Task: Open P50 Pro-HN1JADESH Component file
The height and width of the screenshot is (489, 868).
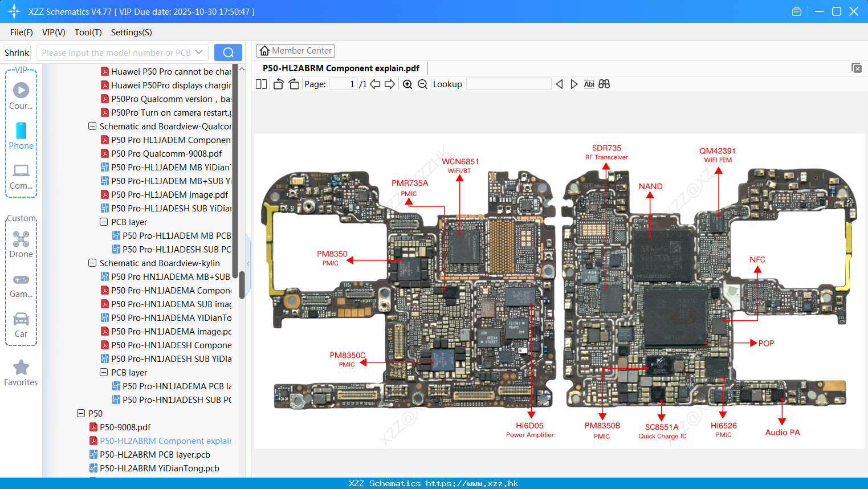Action: click(166, 345)
